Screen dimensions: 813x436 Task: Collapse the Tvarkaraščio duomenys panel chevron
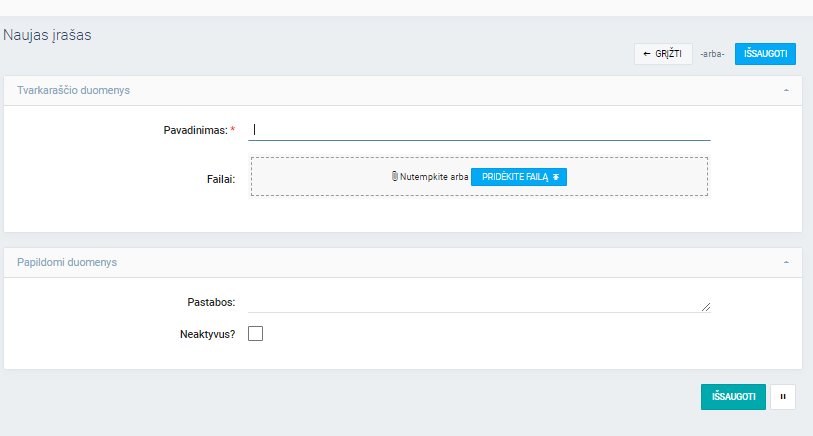click(x=786, y=91)
